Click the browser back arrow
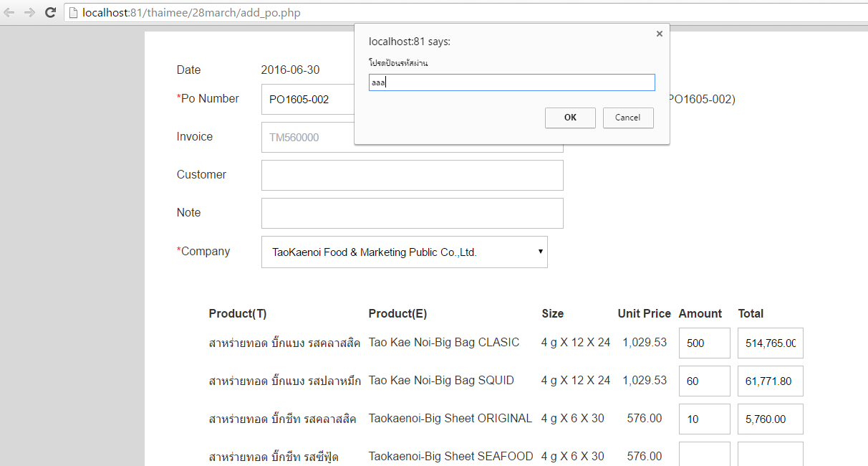868x466 pixels. tap(9, 12)
